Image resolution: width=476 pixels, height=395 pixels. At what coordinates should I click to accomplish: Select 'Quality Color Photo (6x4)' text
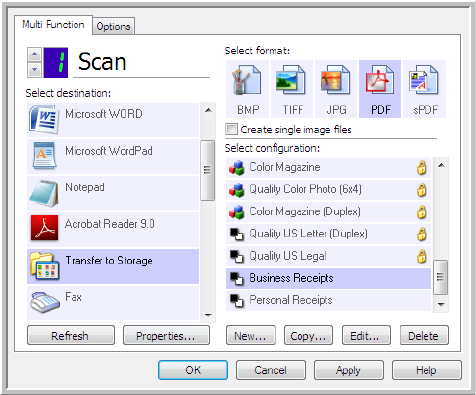tap(305, 189)
